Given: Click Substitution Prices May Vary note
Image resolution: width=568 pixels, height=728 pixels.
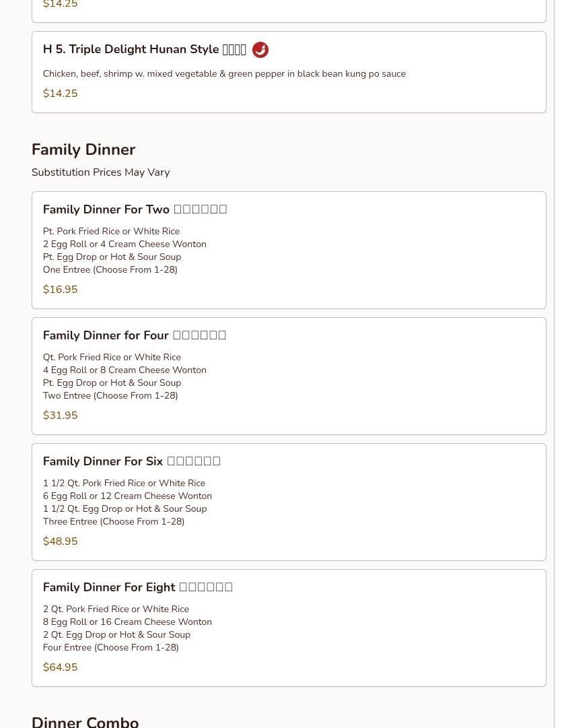Looking at the screenshot, I should pyautogui.click(x=101, y=172).
